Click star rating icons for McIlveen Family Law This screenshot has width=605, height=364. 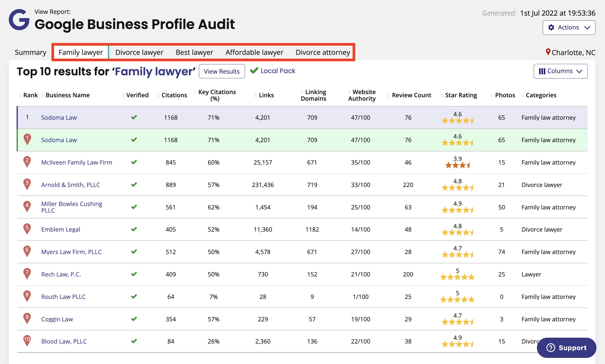coord(457,165)
